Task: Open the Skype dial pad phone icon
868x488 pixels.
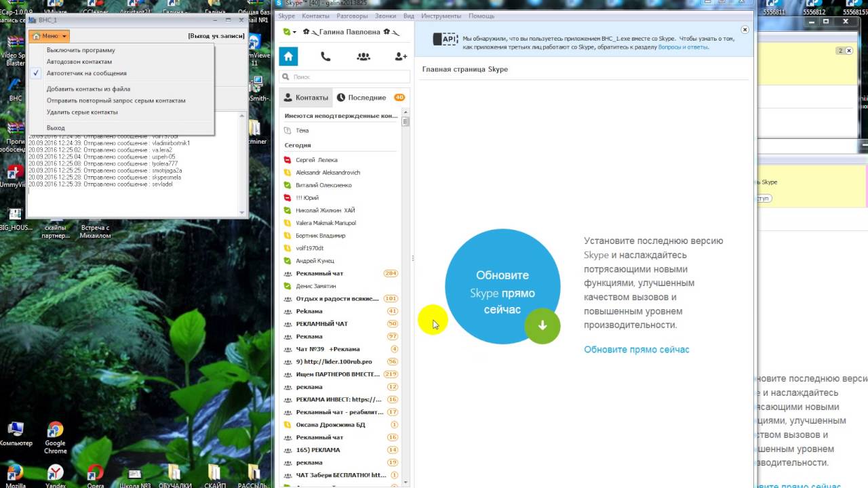Action: (x=325, y=57)
